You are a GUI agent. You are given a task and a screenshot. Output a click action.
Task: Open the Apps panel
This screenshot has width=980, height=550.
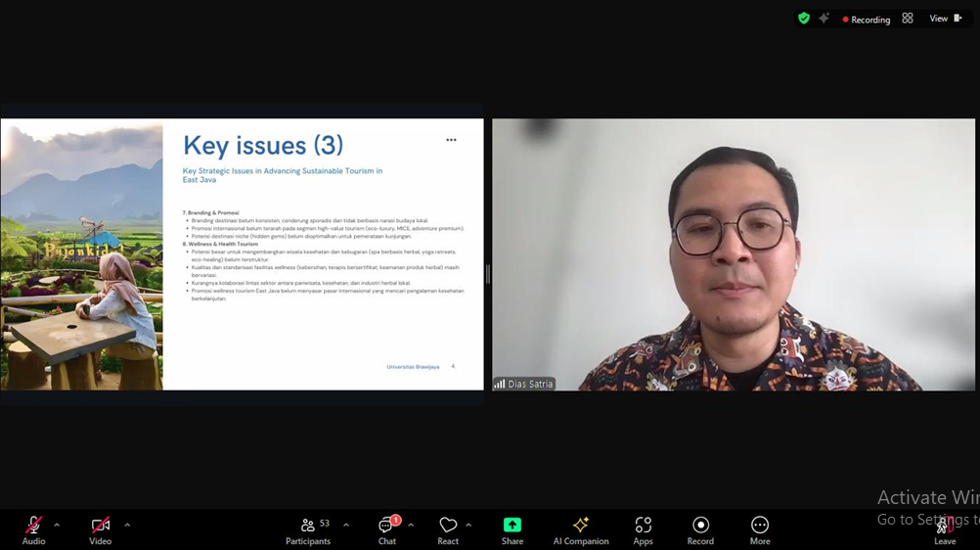643,529
